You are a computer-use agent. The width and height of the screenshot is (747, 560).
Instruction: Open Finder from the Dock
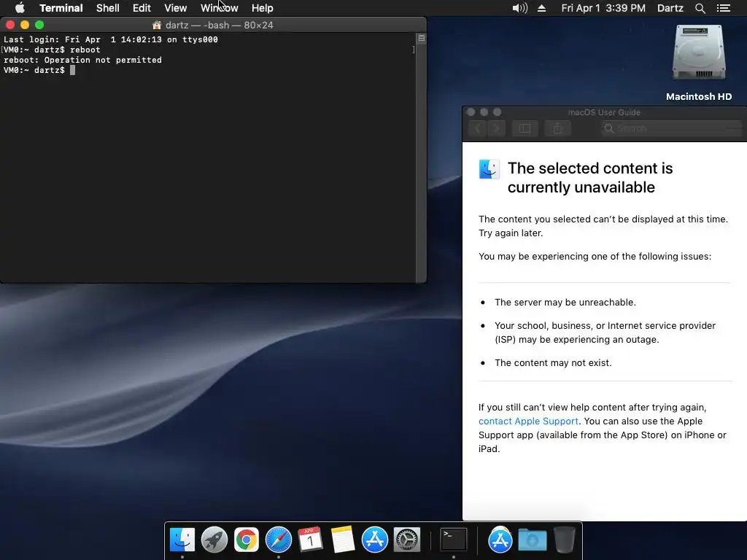[x=182, y=540]
